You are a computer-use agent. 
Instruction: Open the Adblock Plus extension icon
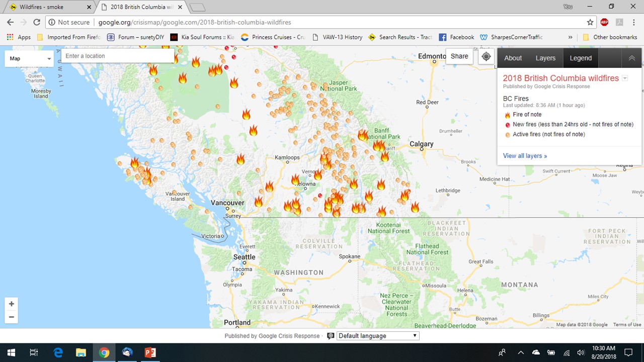605,22
